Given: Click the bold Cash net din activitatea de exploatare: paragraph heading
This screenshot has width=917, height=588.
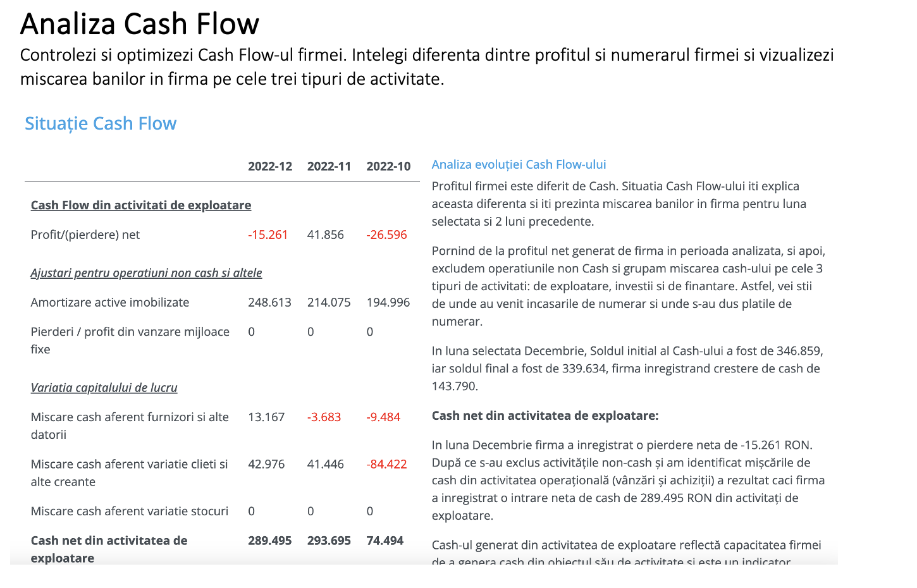Looking at the screenshot, I should tap(545, 415).
